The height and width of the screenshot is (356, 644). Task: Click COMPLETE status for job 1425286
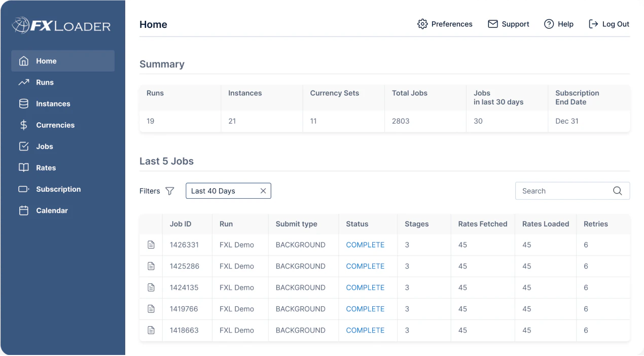coord(365,266)
